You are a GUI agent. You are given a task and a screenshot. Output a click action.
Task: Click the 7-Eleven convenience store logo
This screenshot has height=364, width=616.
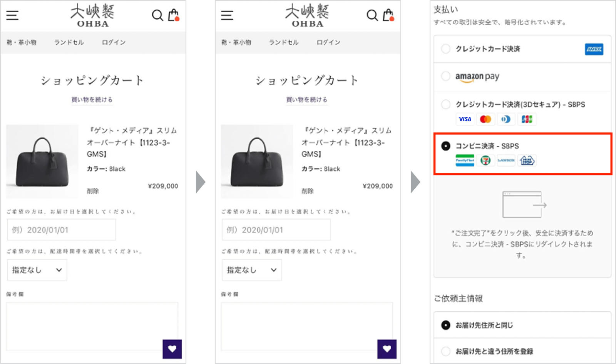click(x=485, y=160)
